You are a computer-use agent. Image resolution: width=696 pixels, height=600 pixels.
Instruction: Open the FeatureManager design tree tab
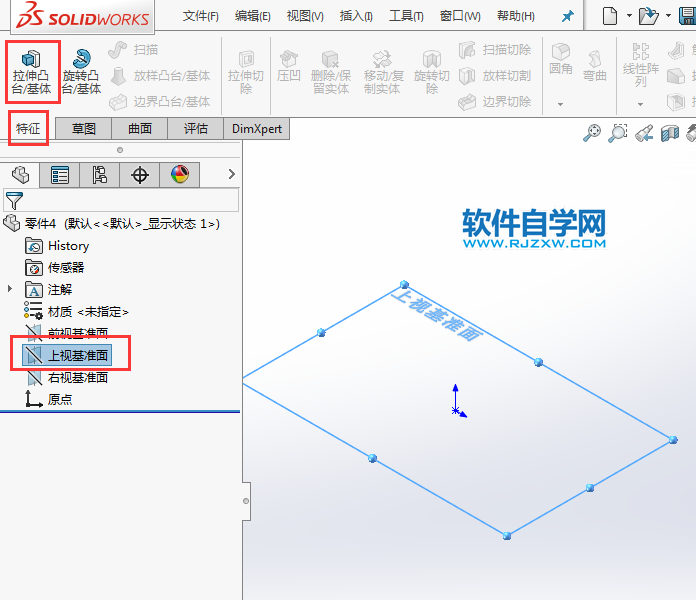20,175
